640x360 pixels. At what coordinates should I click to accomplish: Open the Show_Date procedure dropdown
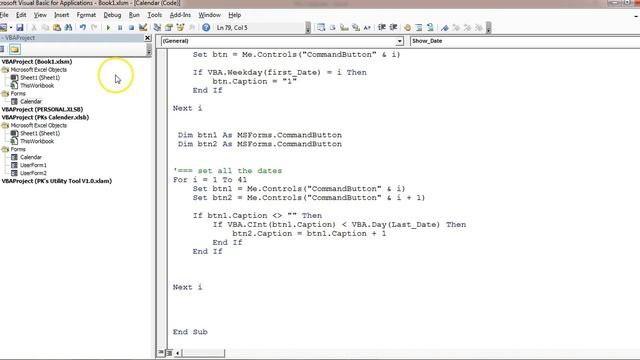coord(525,41)
